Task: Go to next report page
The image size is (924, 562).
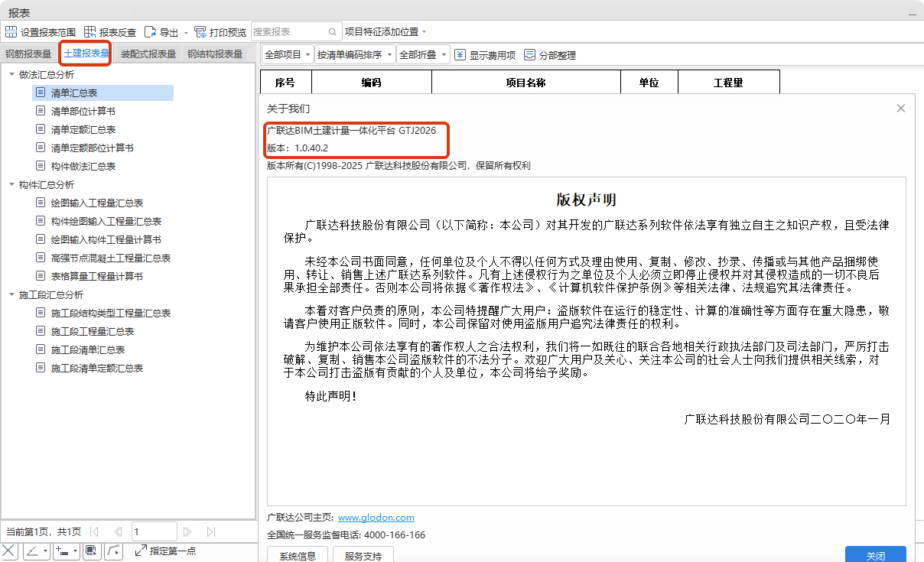Action: [x=187, y=531]
